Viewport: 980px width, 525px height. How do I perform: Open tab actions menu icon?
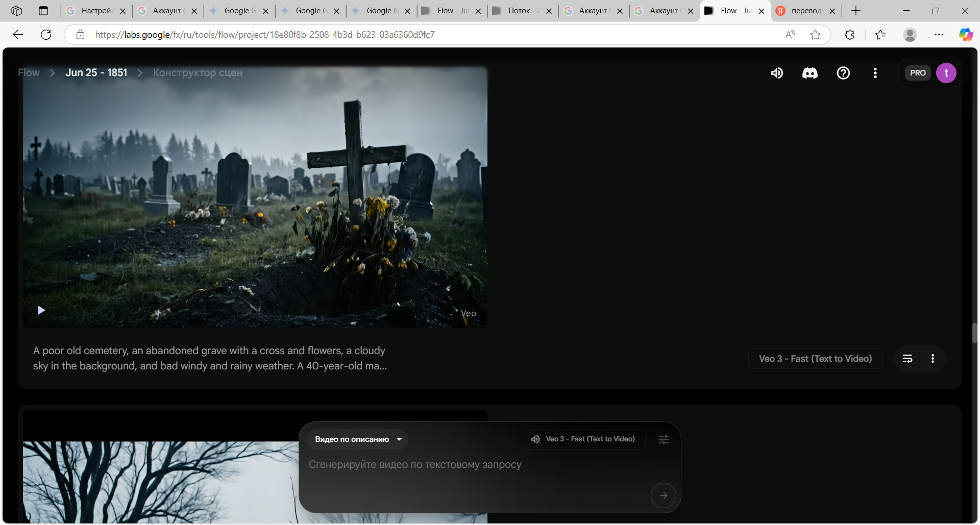tap(43, 11)
